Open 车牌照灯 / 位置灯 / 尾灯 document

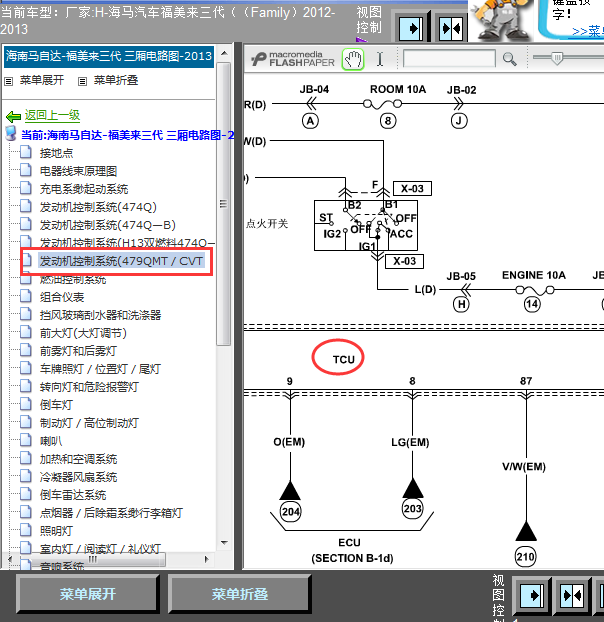(x=100, y=369)
